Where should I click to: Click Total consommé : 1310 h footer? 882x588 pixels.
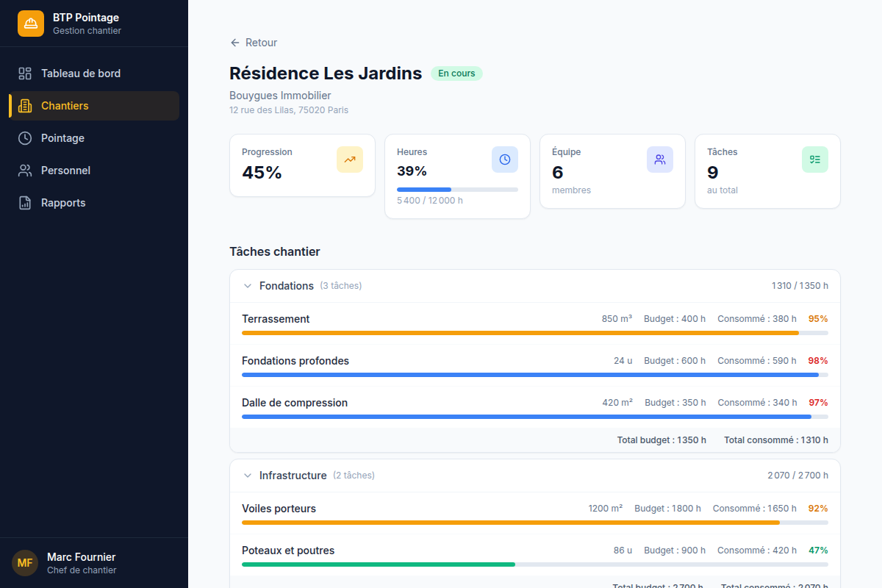(776, 440)
